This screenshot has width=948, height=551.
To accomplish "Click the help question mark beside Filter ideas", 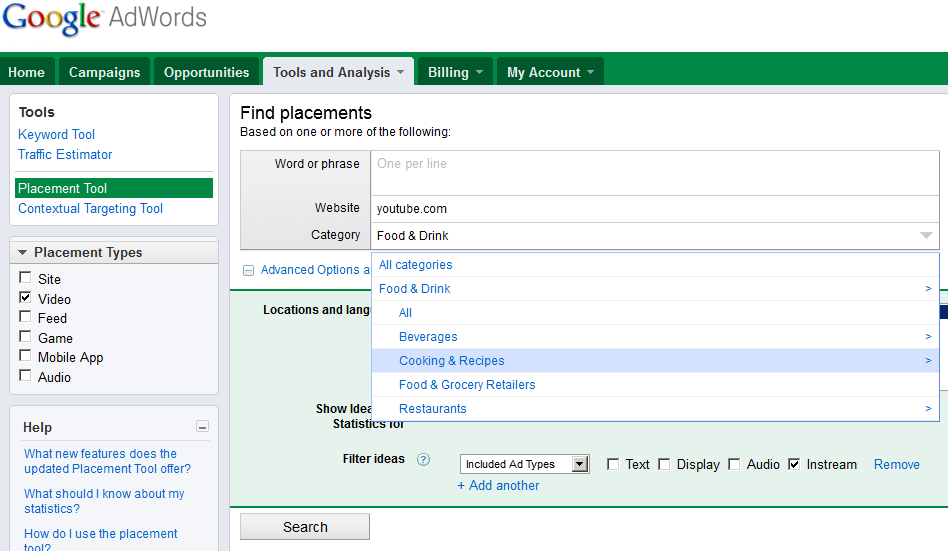I will click(x=423, y=460).
